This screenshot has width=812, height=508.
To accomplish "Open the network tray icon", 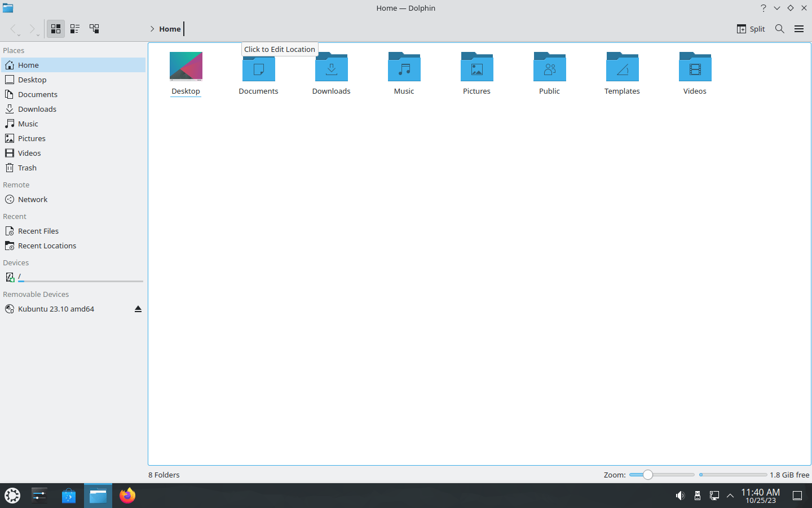I will point(714,496).
